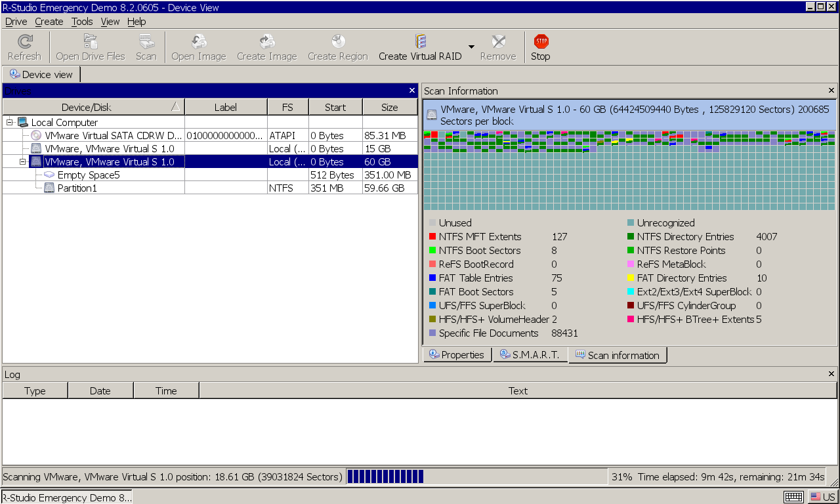Click the Log Text column header
This screenshot has width=840, height=504.
pos(518,390)
